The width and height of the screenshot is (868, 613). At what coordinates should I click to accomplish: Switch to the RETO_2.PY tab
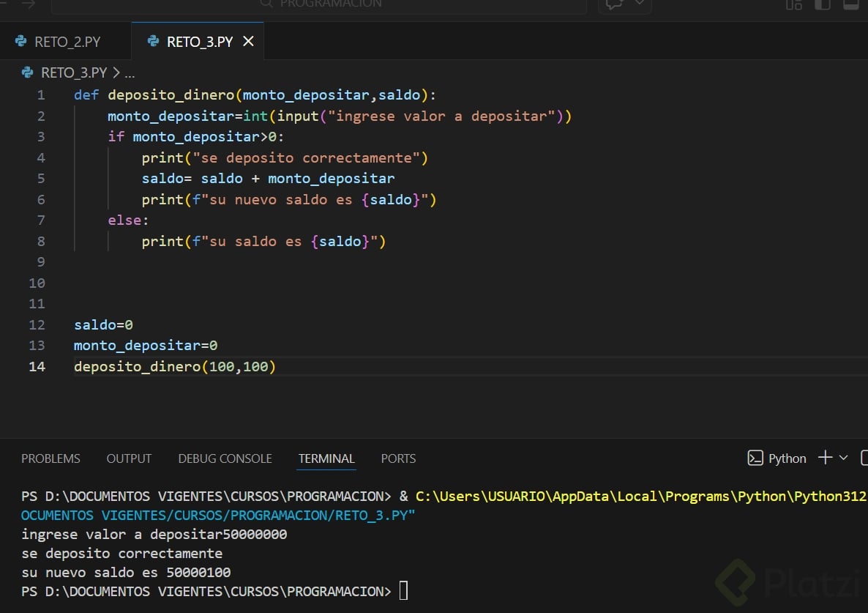click(x=67, y=42)
